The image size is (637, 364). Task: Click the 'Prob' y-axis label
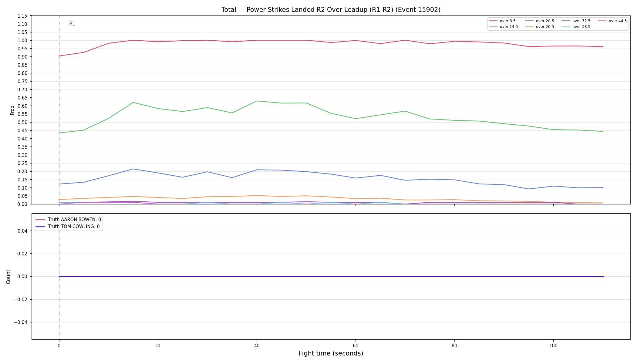tap(12, 110)
